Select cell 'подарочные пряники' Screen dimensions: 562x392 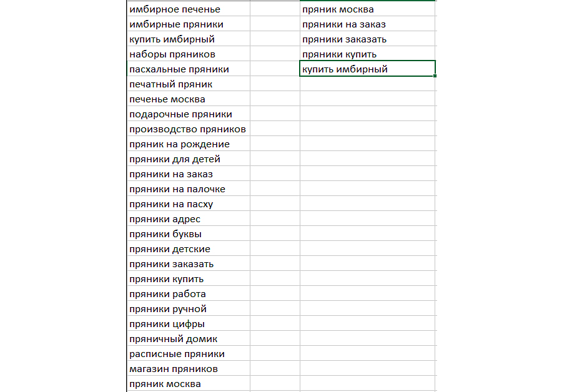point(180,114)
